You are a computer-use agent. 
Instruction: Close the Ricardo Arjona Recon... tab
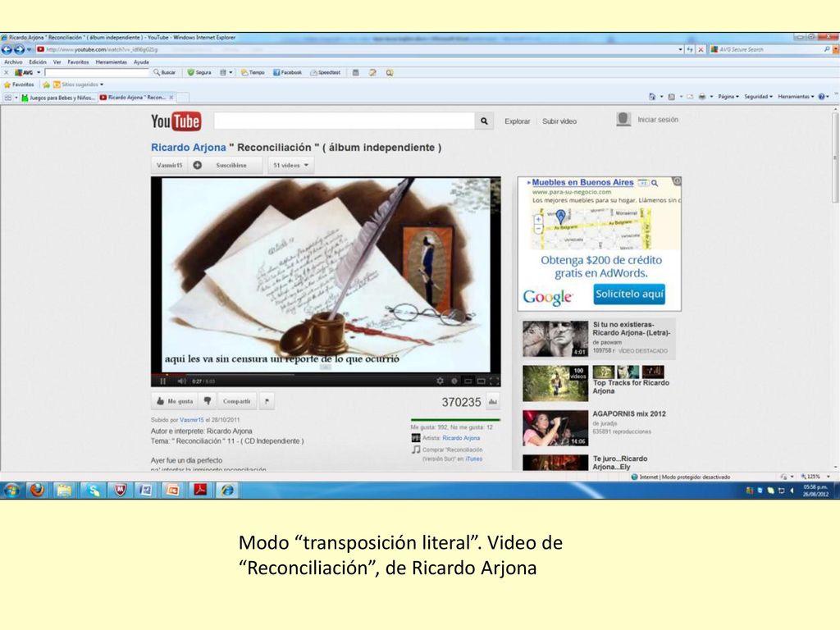coord(171,98)
